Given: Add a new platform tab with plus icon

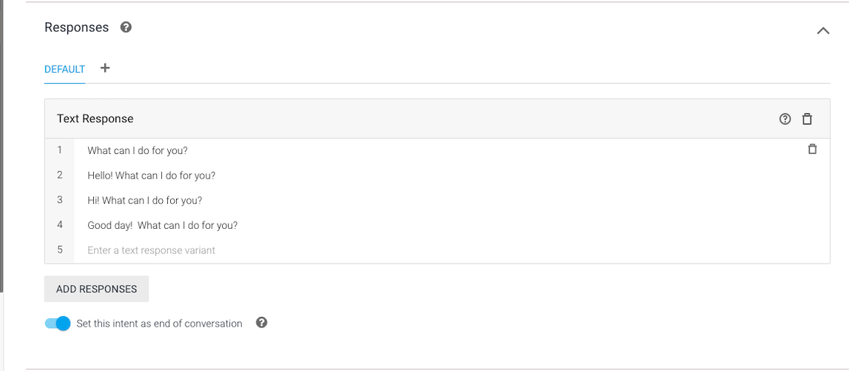Looking at the screenshot, I should click(105, 68).
